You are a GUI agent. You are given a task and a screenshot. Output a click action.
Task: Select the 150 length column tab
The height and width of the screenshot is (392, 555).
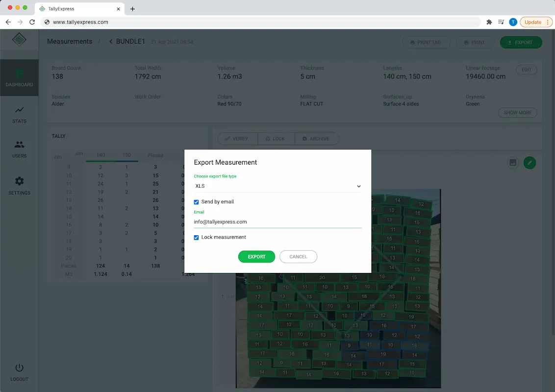(x=126, y=155)
